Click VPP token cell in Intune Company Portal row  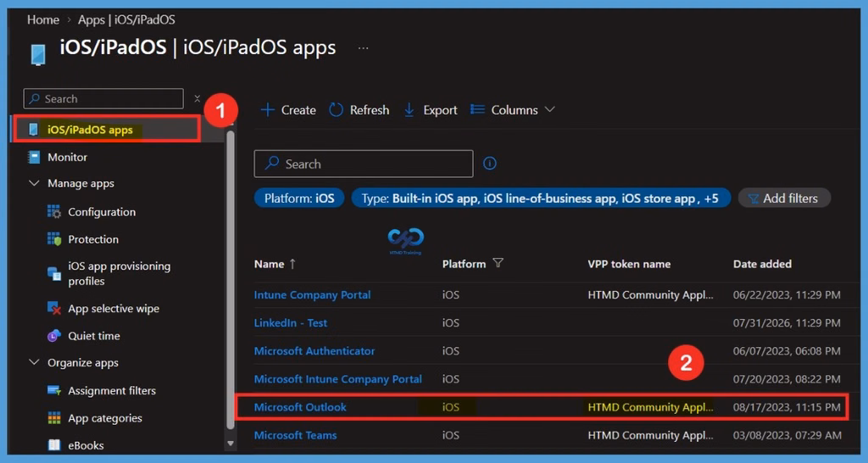point(650,294)
